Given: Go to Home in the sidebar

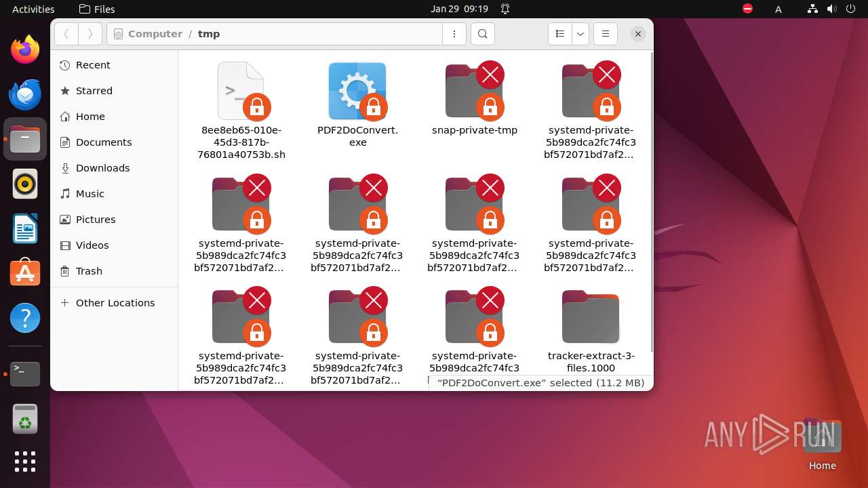Looking at the screenshot, I should click(114, 117).
